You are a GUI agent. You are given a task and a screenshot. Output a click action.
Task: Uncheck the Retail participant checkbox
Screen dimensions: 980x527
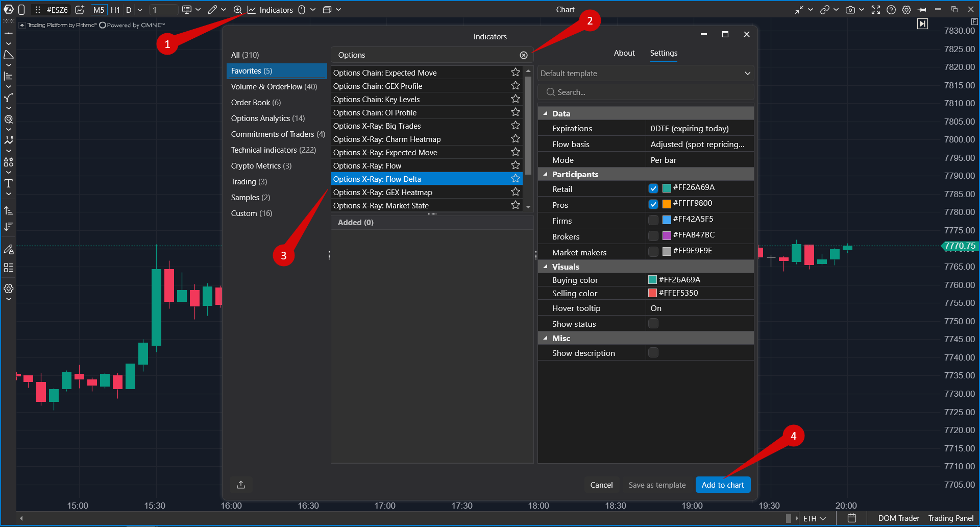[x=653, y=188]
